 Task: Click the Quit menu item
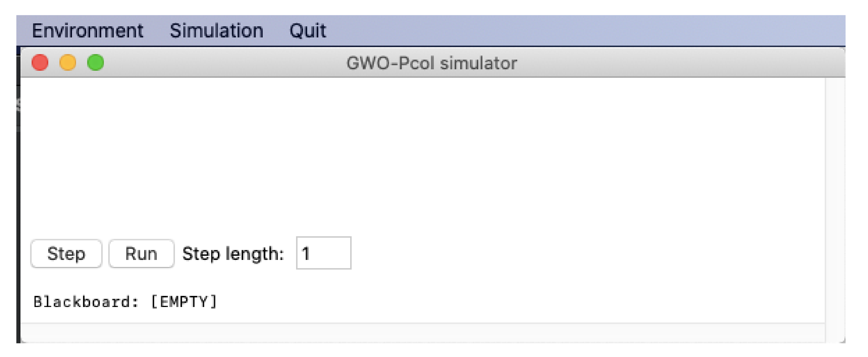click(x=308, y=31)
